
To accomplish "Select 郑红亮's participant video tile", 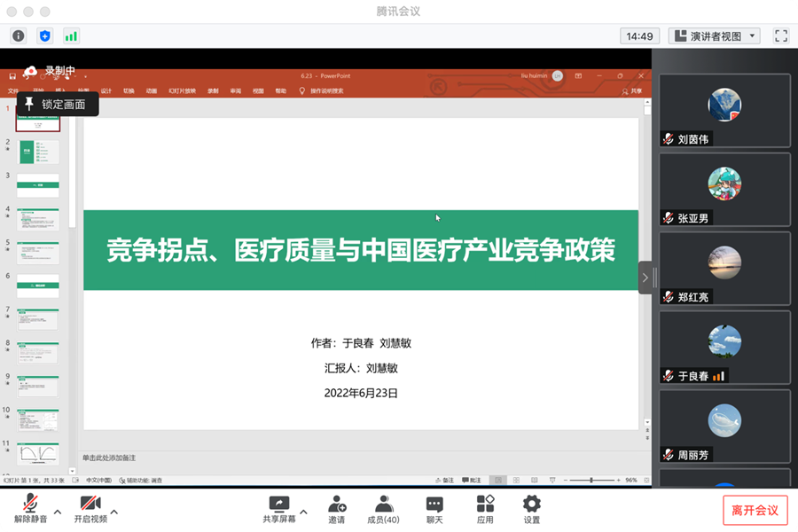I will click(x=724, y=268).
